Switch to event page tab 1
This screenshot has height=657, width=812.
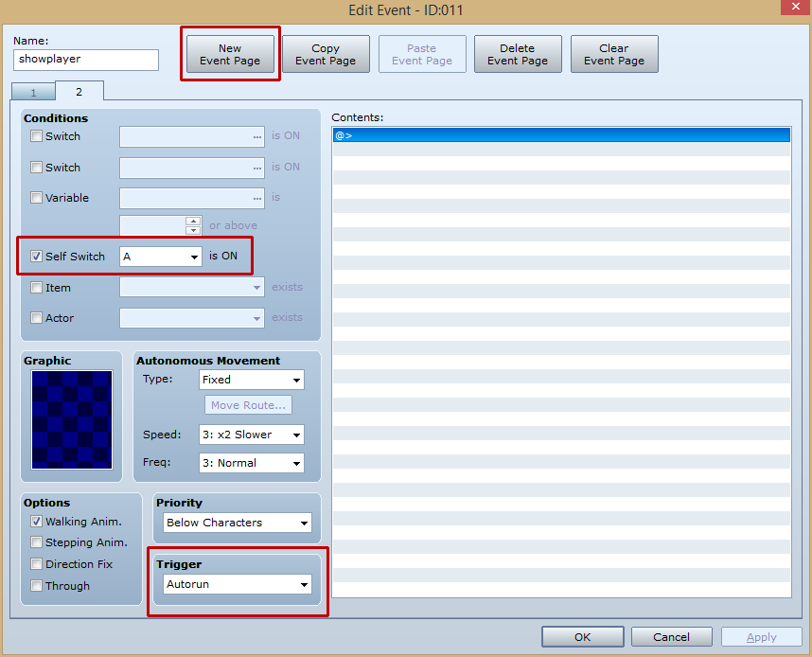pyautogui.click(x=34, y=92)
